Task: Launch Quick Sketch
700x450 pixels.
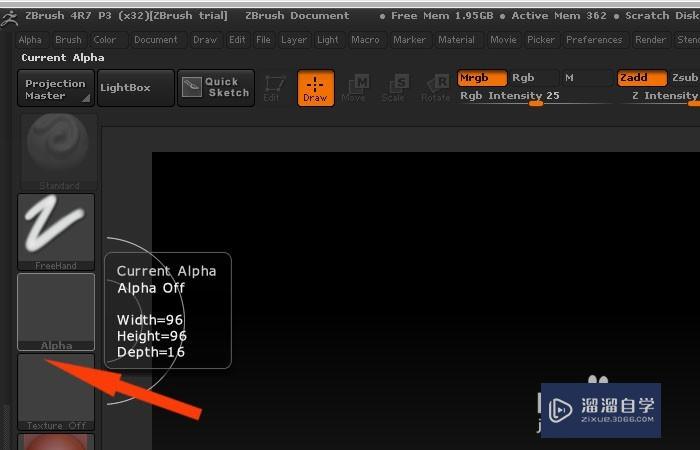Action: point(216,88)
